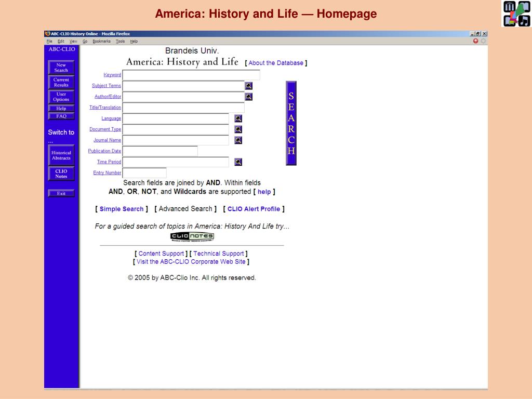Image resolution: width=532 pixels, height=399 pixels.
Task: Open Current Results in the sidebar
Action: [x=61, y=83]
